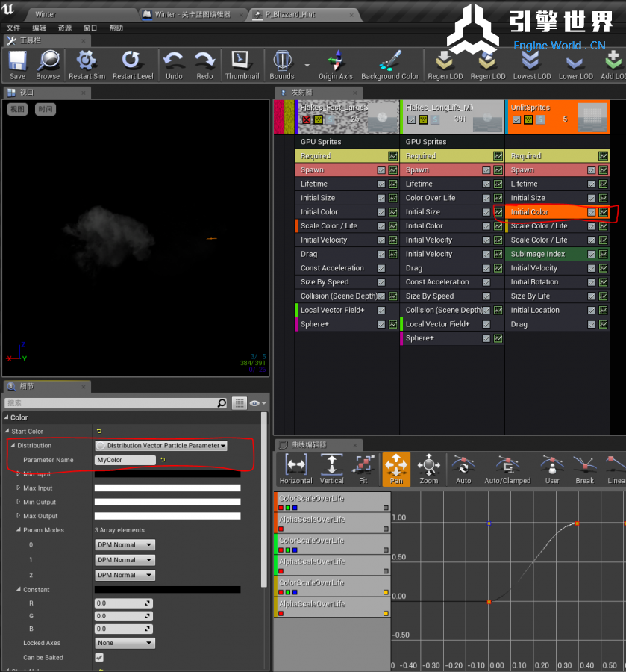
Task: Click the Constant R value field
Action: [124, 603]
